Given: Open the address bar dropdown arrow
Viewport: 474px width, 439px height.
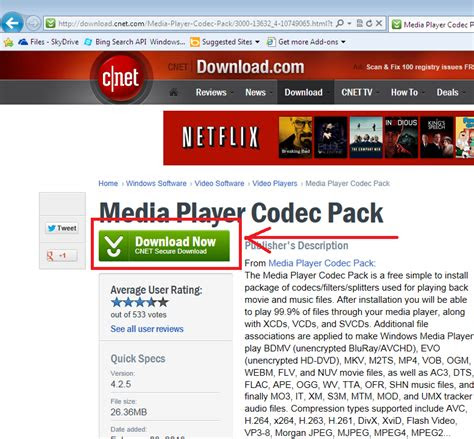Looking at the screenshot, I should (349, 24).
